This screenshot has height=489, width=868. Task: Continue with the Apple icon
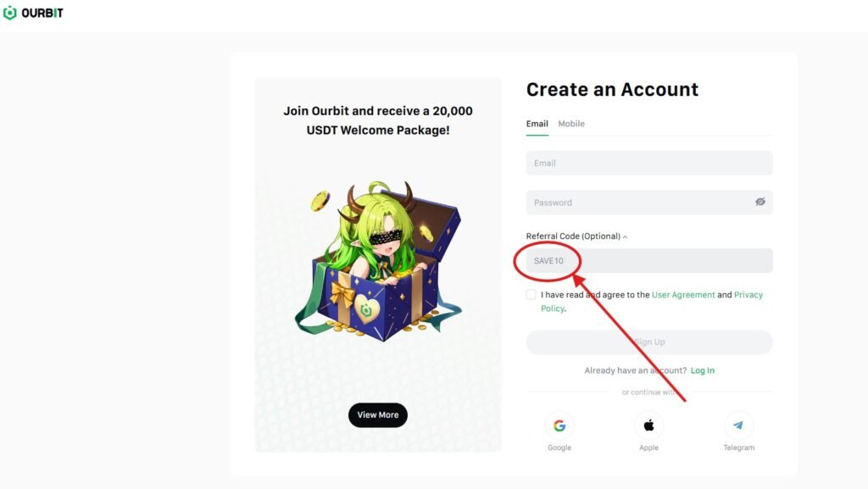(x=648, y=425)
